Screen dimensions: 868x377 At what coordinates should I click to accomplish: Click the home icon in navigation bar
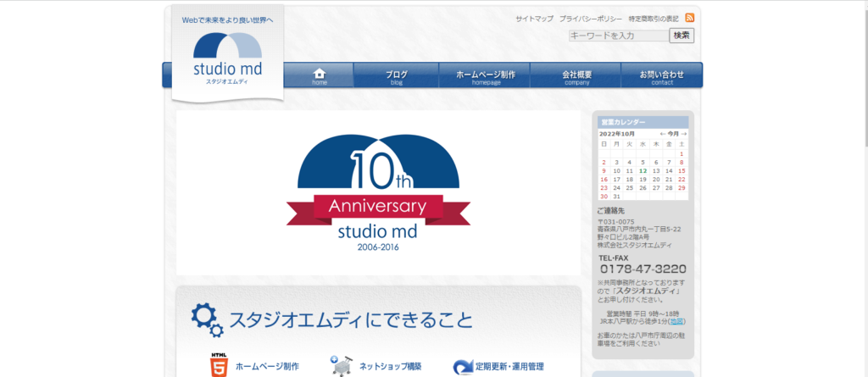320,75
